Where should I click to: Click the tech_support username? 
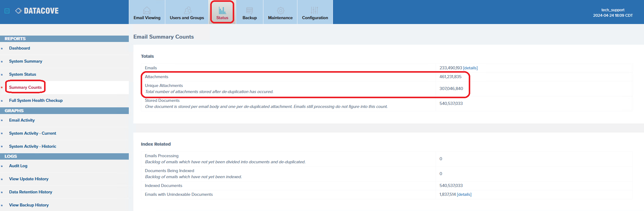[x=613, y=10]
